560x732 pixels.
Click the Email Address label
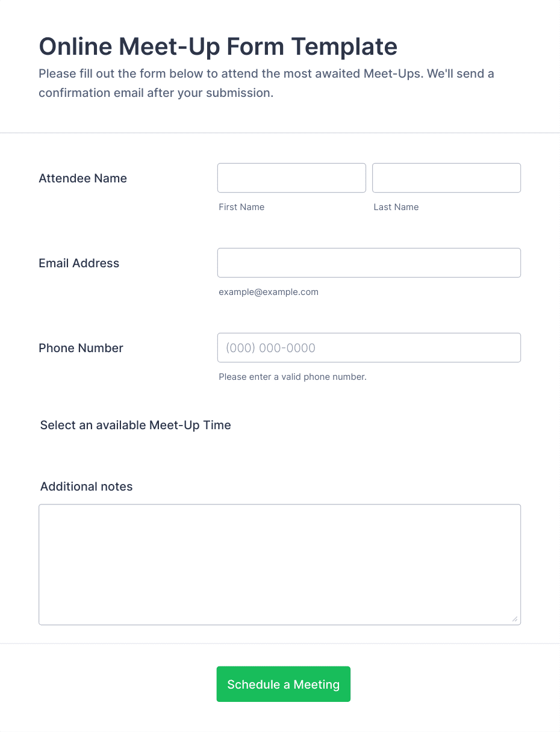79,263
